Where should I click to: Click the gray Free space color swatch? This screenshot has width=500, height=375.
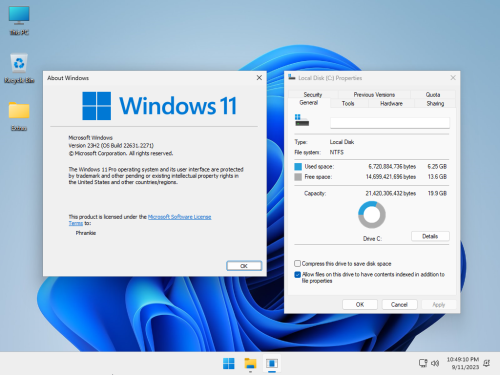pos(298,177)
